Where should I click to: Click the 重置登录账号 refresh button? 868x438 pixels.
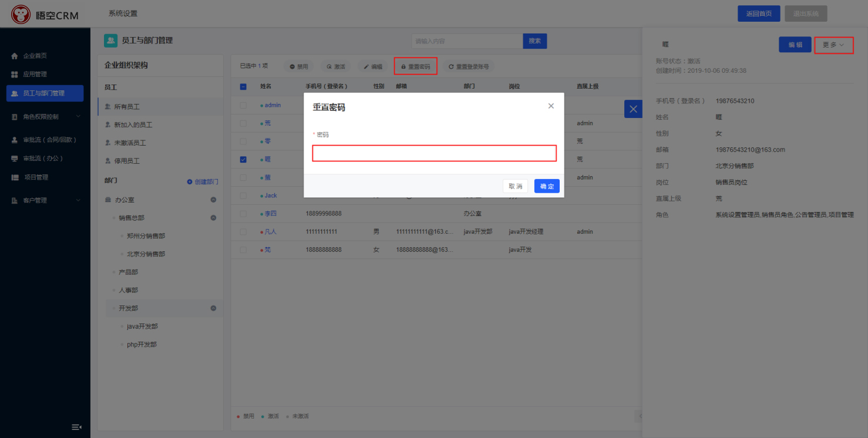[x=469, y=67]
